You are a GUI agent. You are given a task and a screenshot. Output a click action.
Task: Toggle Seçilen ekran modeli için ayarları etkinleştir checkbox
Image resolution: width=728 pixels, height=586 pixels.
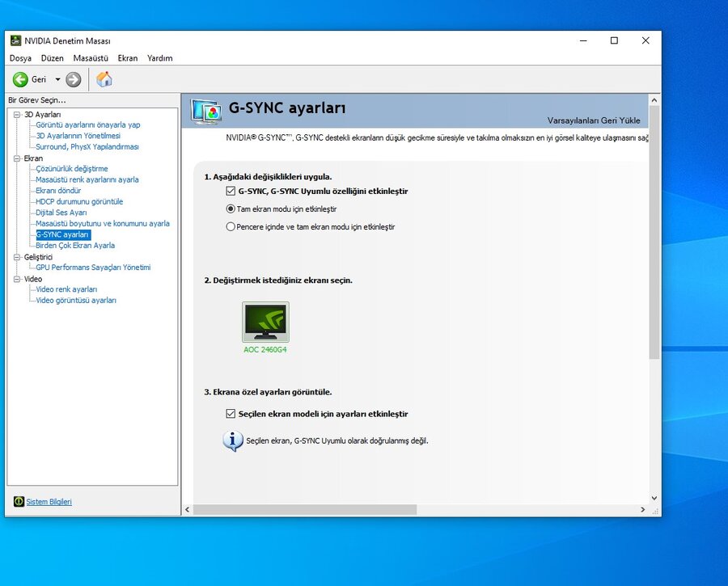coord(231,414)
